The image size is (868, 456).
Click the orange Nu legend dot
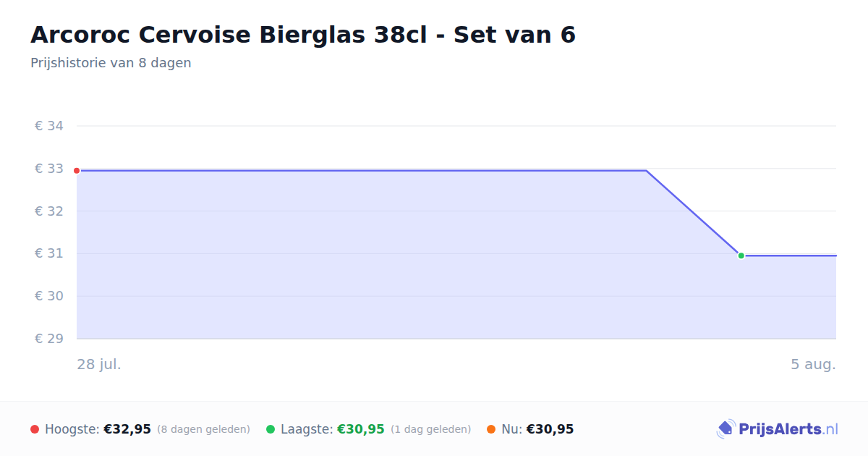491,429
